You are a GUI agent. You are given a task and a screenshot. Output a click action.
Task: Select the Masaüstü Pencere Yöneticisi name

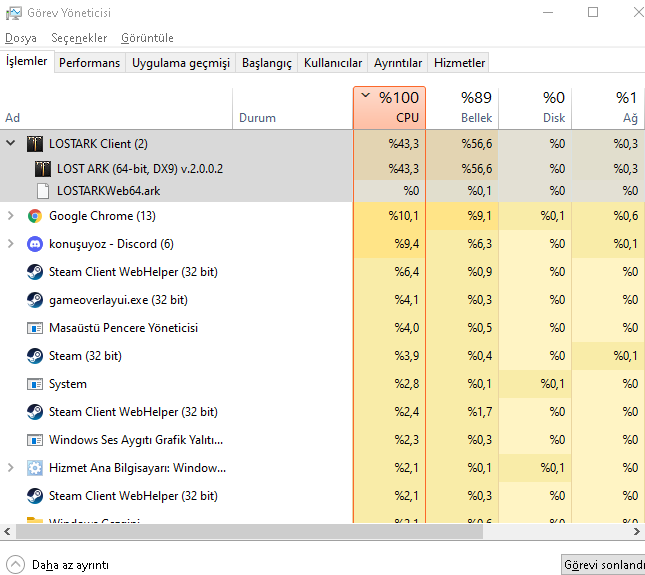(123, 328)
